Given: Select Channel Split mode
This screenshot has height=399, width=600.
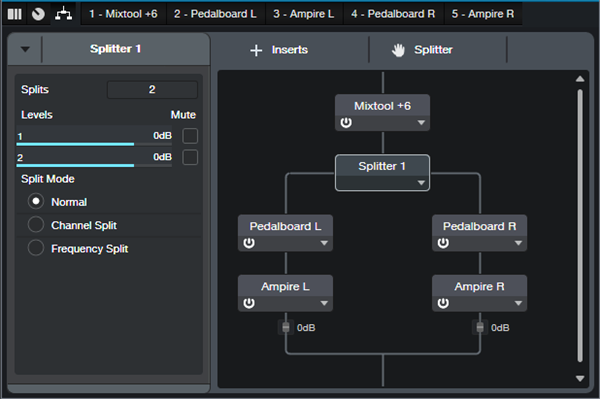Looking at the screenshot, I should pos(36,225).
